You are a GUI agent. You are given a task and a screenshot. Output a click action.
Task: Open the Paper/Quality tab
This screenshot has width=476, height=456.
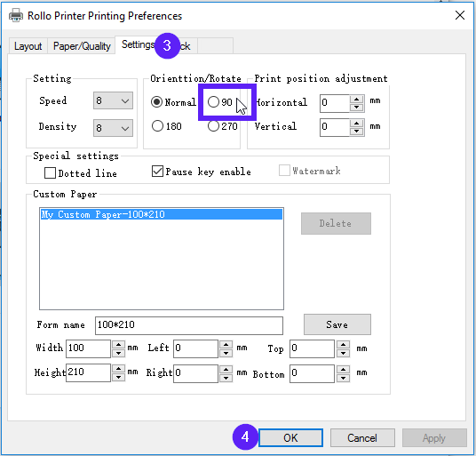82,46
